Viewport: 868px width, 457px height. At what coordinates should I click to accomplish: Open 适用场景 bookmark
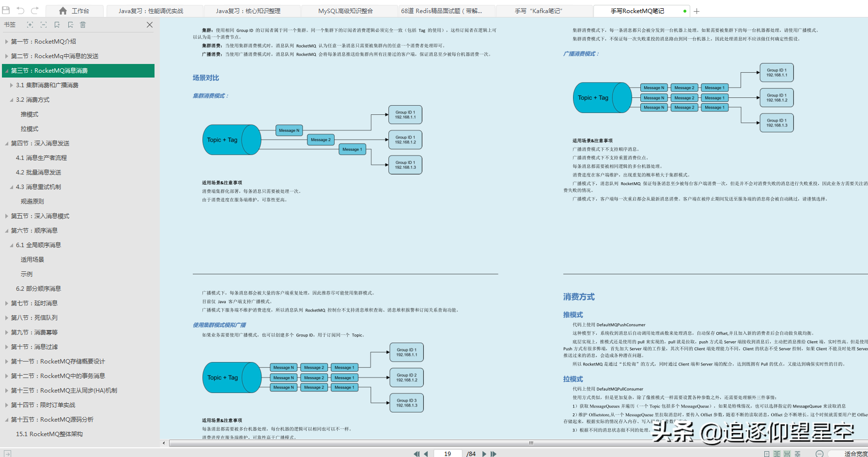click(32, 260)
